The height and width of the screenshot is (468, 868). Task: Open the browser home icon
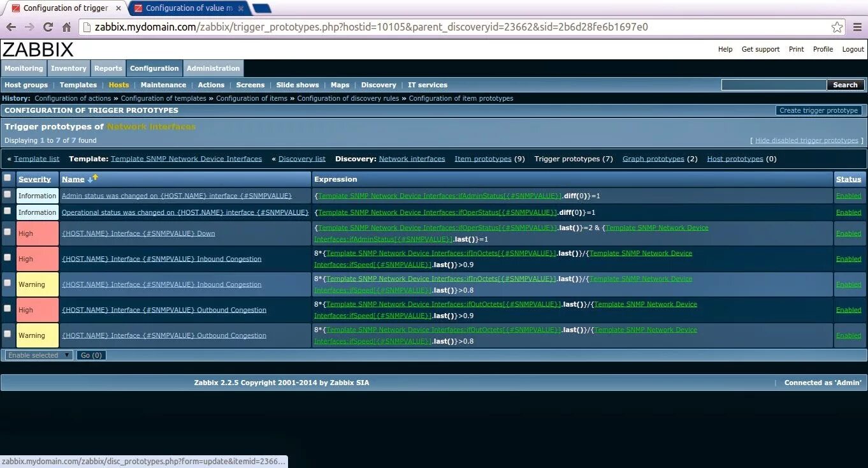pyautogui.click(x=66, y=27)
